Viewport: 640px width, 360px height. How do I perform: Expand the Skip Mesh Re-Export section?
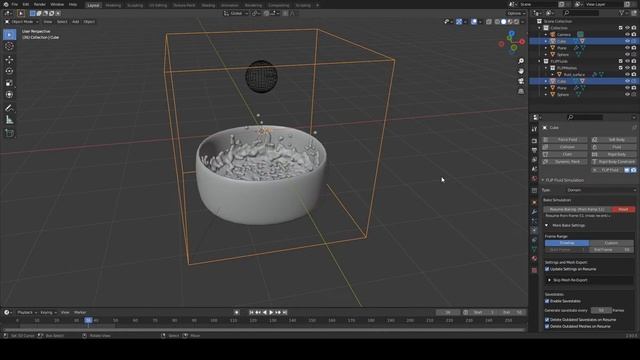coord(549,280)
